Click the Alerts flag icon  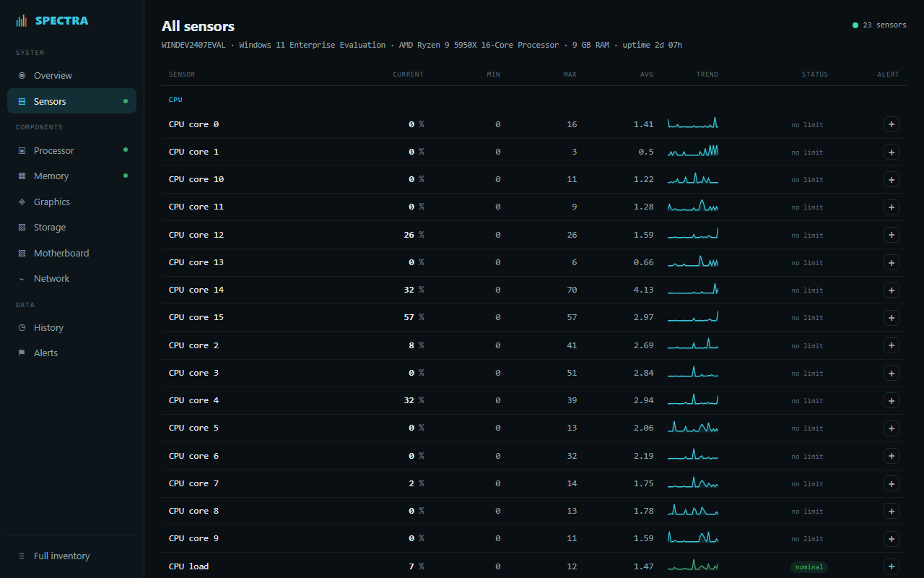click(x=22, y=353)
